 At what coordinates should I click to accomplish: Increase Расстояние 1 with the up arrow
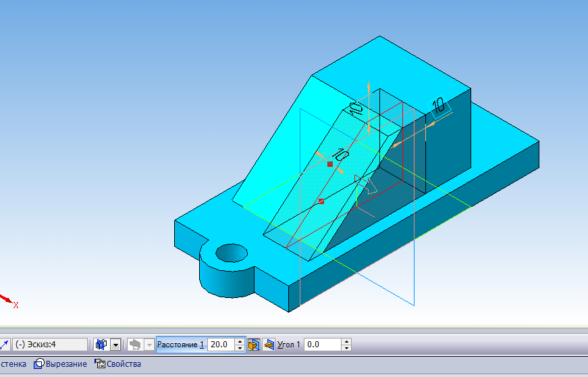click(240, 341)
